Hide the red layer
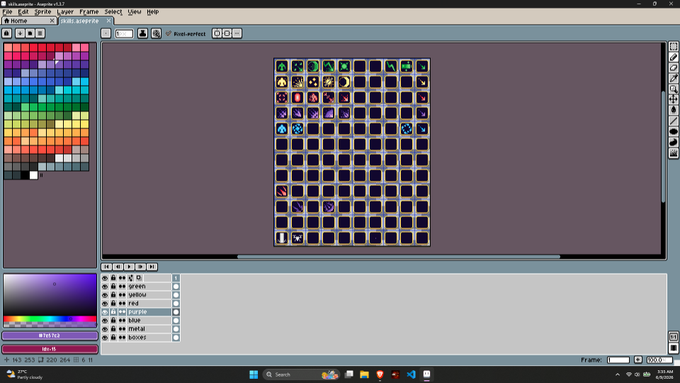Viewport: 680px width, 383px height. pyautogui.click(x=105, y=303)
